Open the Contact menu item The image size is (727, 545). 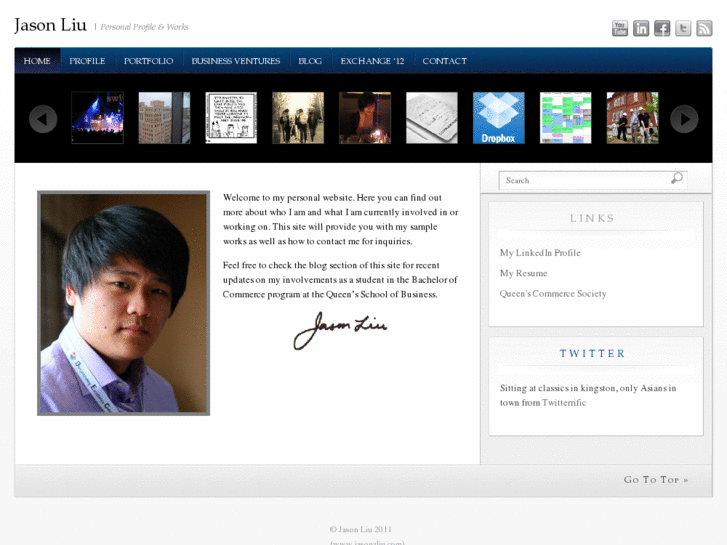coord(445,61)
